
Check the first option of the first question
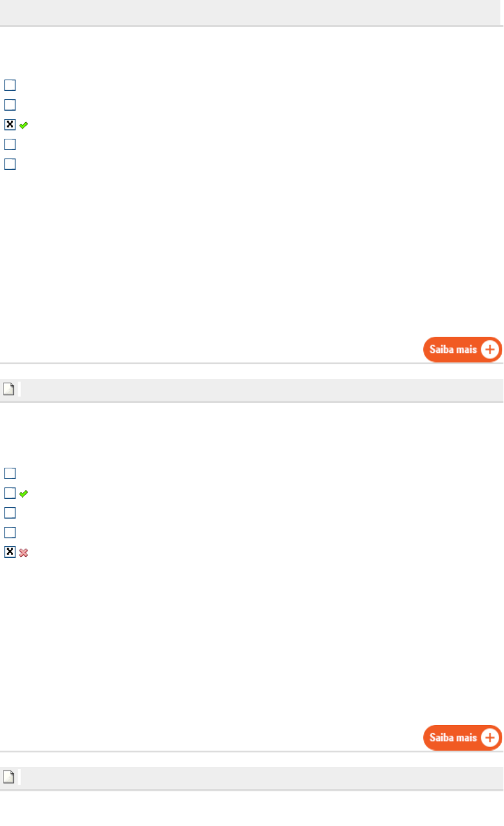[x=10, y=85]
